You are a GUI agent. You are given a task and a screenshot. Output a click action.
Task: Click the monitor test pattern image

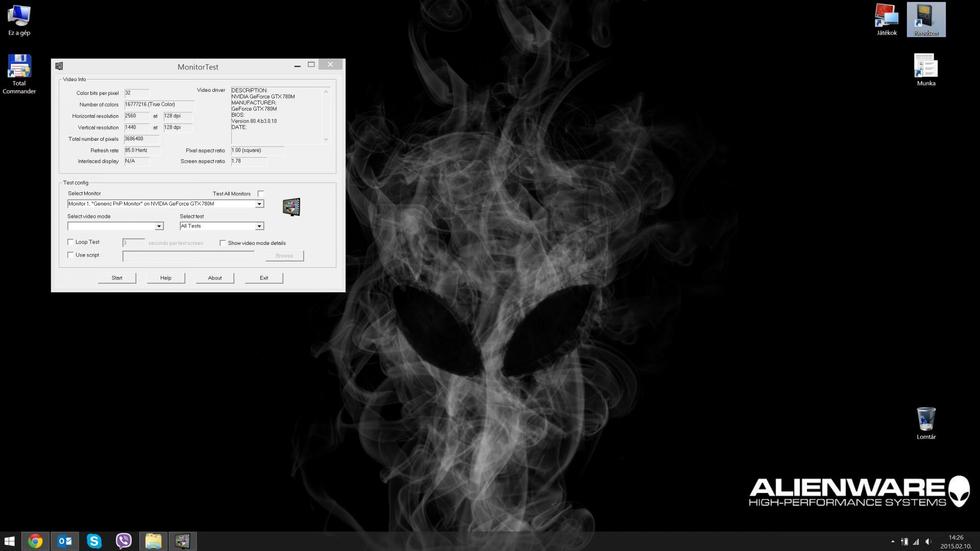(291, 207)
